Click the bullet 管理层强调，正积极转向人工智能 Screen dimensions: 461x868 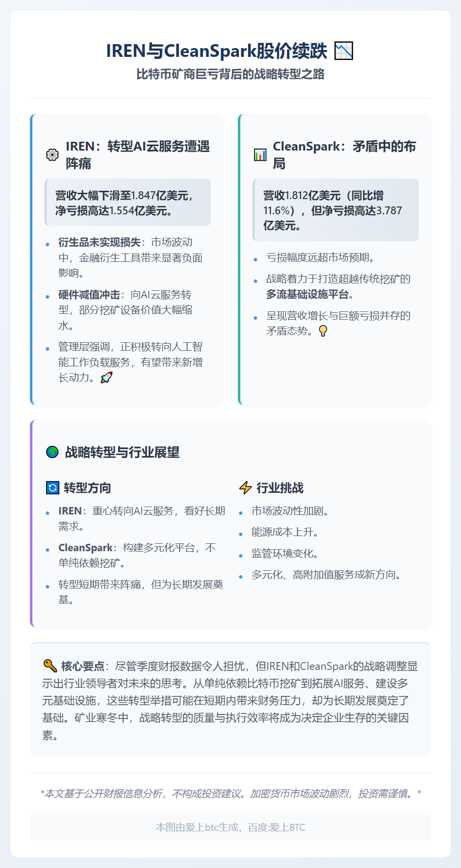tap(130, 362)
